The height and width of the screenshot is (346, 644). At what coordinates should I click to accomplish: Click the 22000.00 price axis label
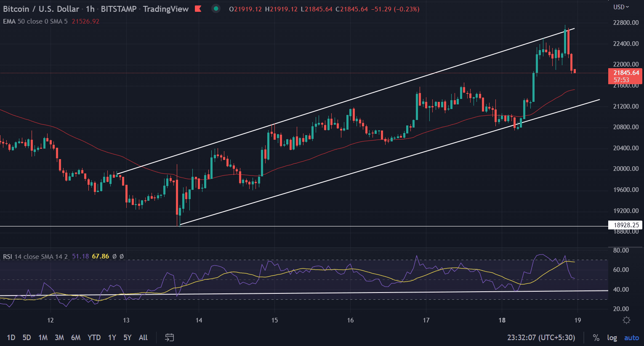coord(626,64)
